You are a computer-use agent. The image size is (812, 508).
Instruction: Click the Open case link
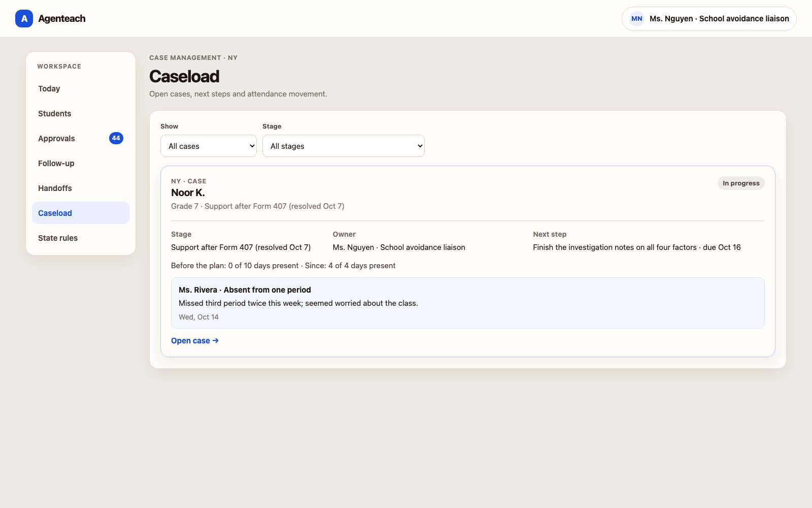click(x=195, y=341)
